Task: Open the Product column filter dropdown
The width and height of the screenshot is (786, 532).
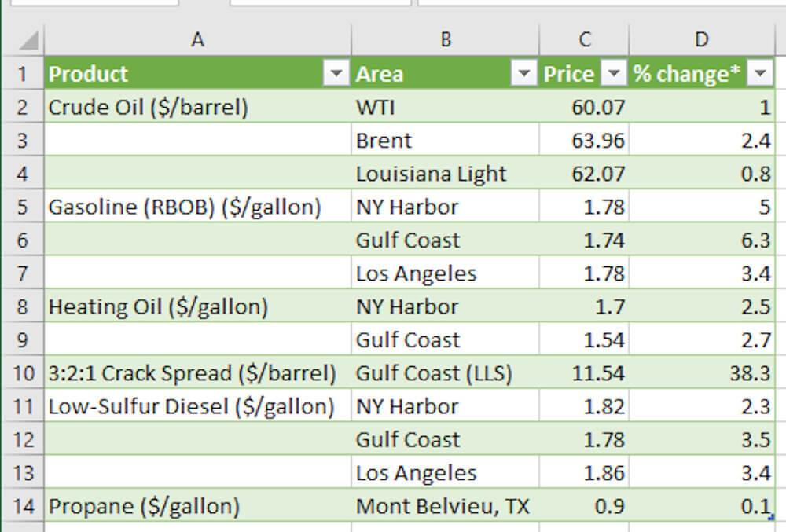Action: pyautogui.click(x=336, y=74)
